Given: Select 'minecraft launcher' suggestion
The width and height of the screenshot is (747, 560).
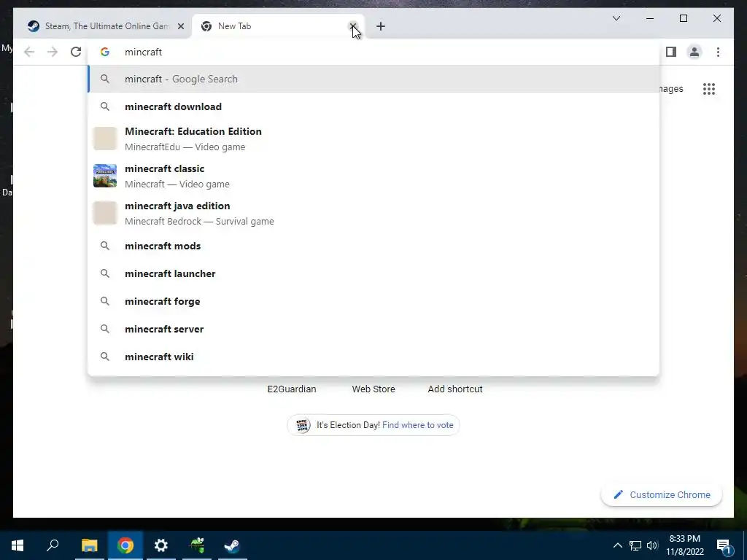Looking at the screenshot, I should click(373, 274).
